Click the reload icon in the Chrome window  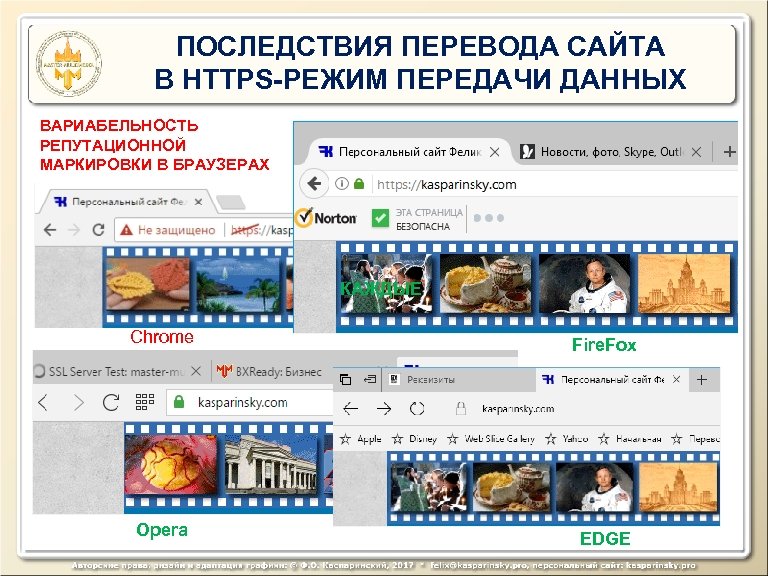click(x=98, y=230)
